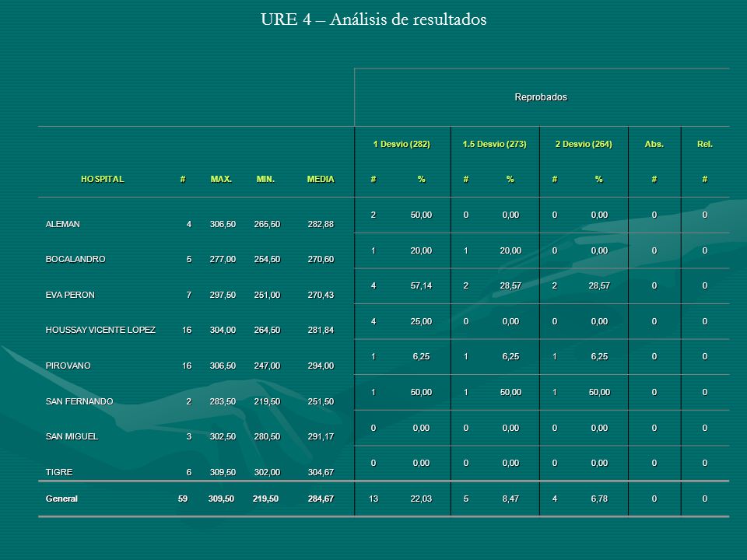Click BOCALANDRO's media value 270,60

click(x=321, y=260)
